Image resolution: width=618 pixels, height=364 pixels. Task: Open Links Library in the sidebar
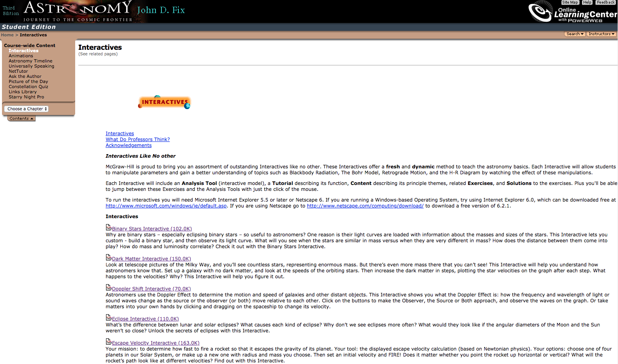23,92
